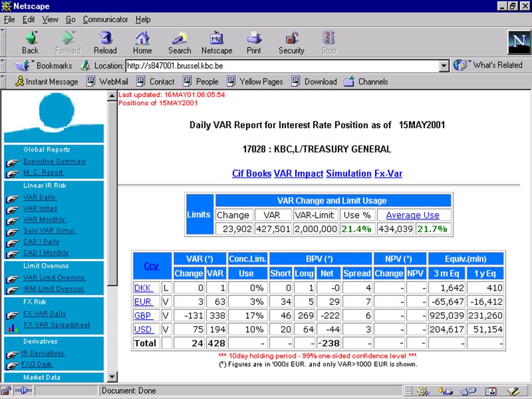Open the Help menu
532x399 pixels.
(x=143, y=20)
